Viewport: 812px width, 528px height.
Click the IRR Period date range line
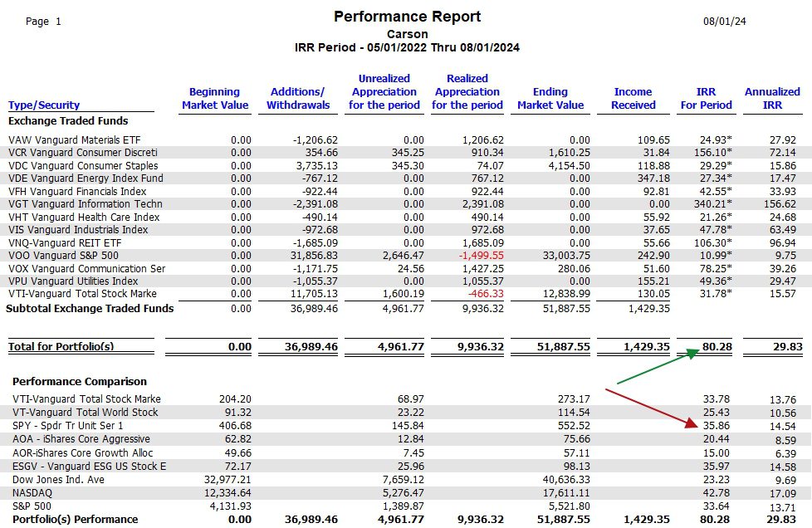pos(407,47)
